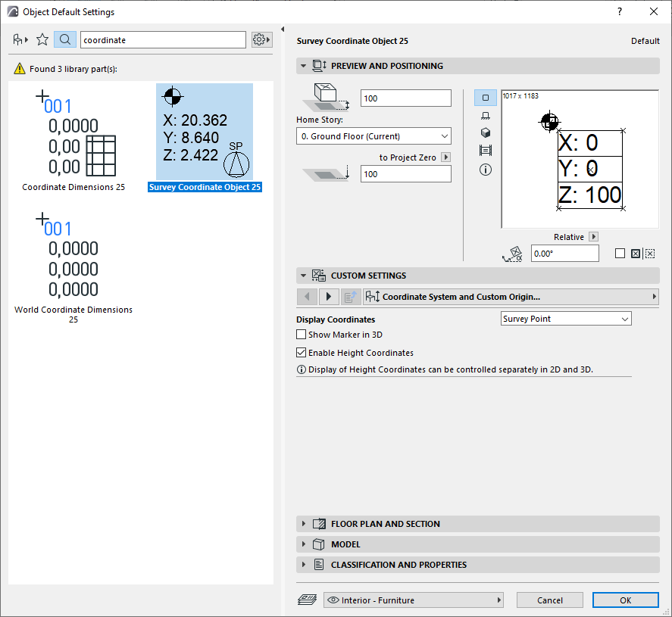Click the rotation angle icon
The height and width of the screenshot is (617, 672).
coord(513,254)
